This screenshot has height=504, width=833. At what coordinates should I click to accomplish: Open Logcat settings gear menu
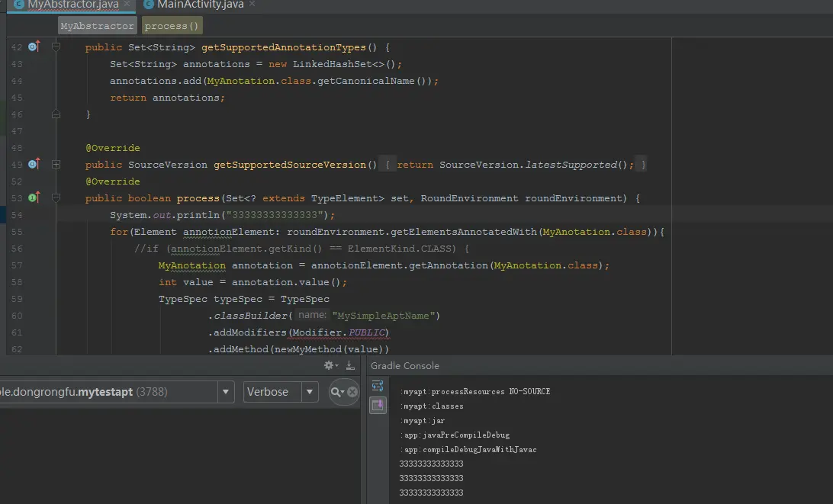[330, 365]
